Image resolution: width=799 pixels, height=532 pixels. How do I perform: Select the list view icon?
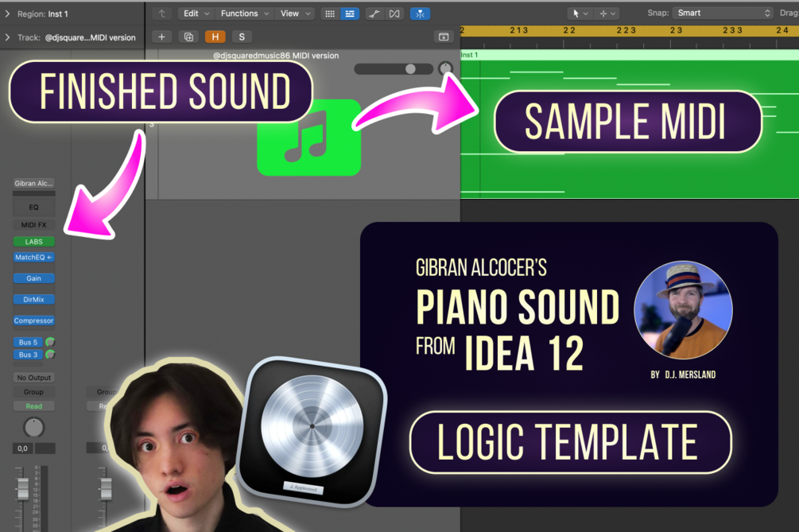(x=350, y=14)
